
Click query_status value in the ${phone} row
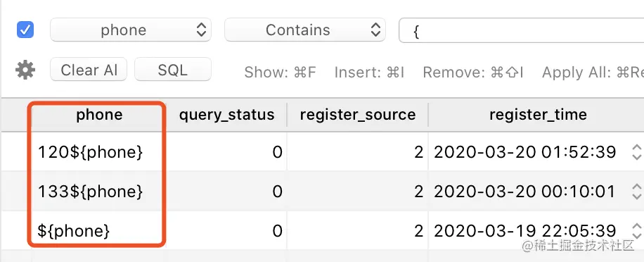point(226,231)
